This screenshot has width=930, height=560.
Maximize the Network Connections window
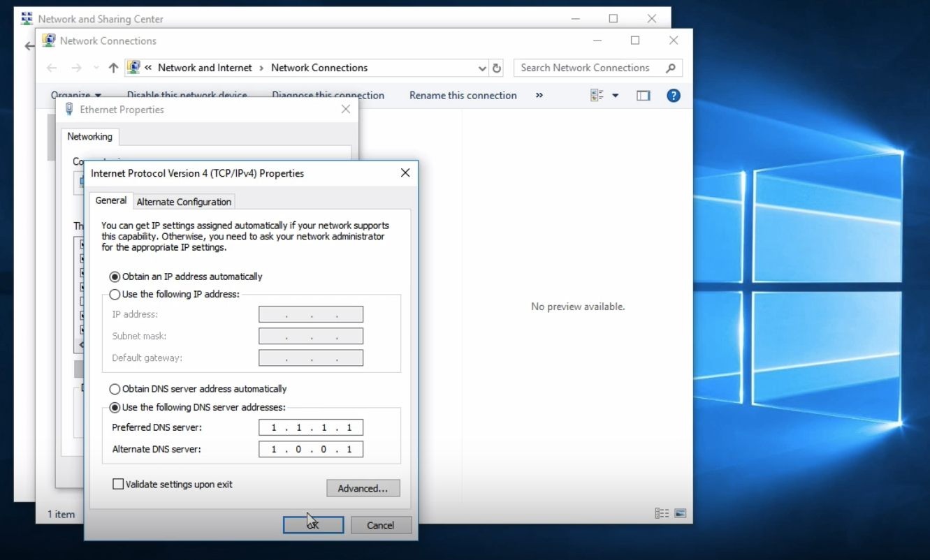(635, 40)
